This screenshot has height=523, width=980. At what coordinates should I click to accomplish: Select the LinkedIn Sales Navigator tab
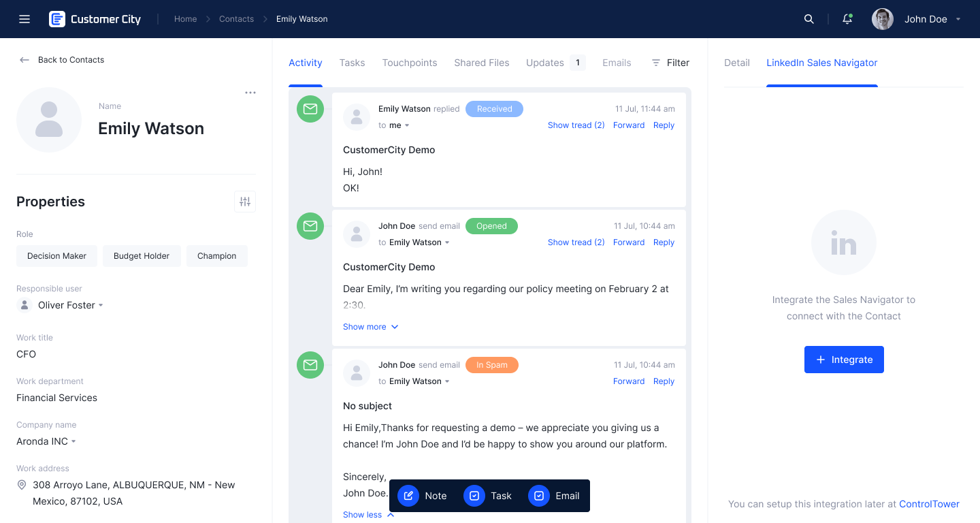point(822,63)
